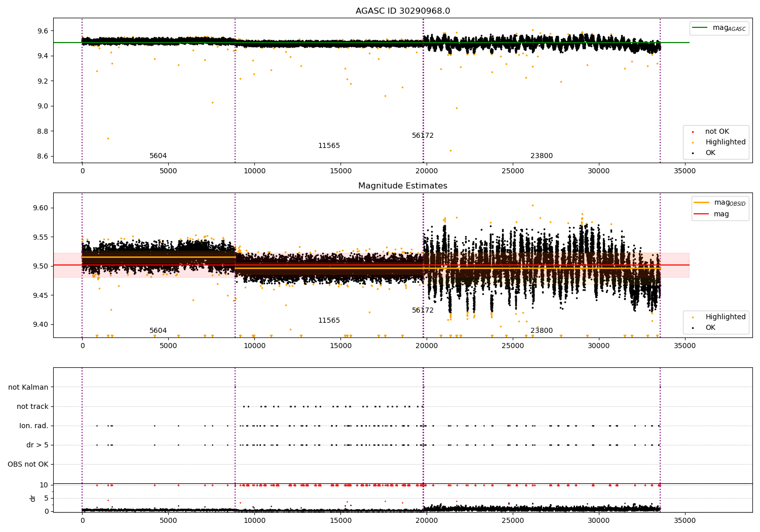Image resolution: width=760 pixels, height=532 pixels.
Task: Click obsid annotation '5604' in top plot
Action: point(158,156)
